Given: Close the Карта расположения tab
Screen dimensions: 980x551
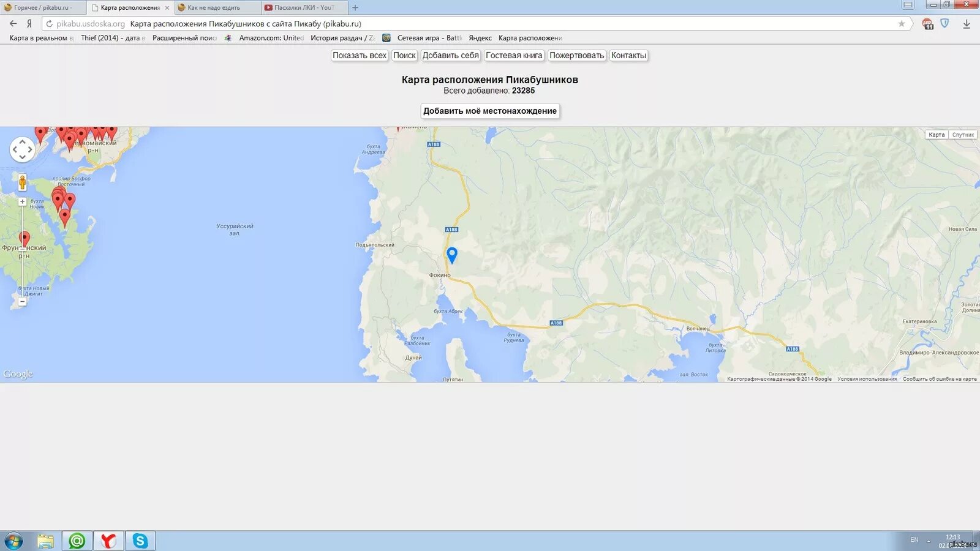Looking at the screenshot, I should (x=167, y=8).
